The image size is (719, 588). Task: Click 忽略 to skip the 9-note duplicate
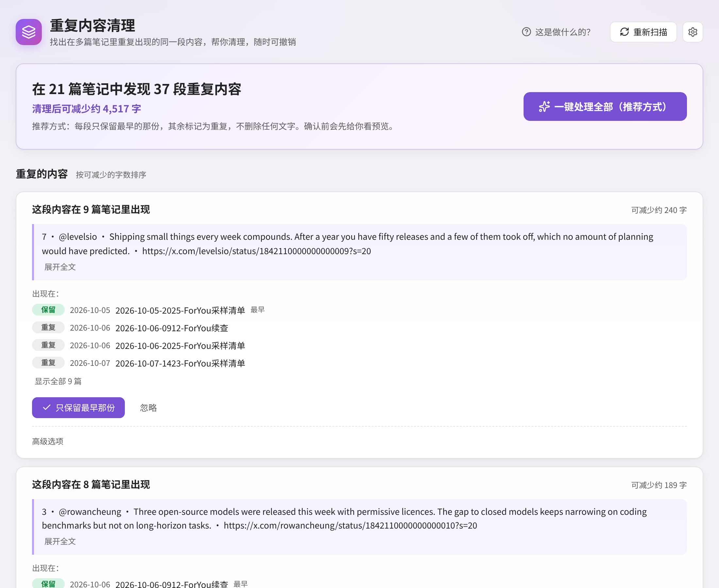tap(148, 407)
